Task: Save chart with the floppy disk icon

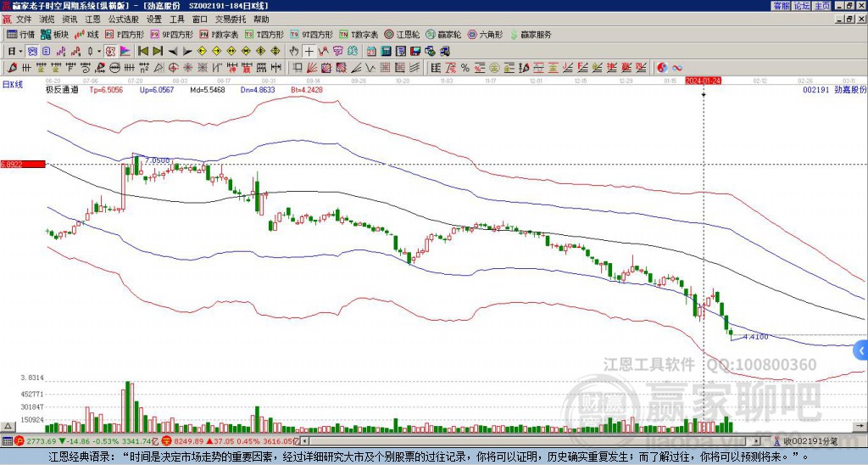Action: 415,52
